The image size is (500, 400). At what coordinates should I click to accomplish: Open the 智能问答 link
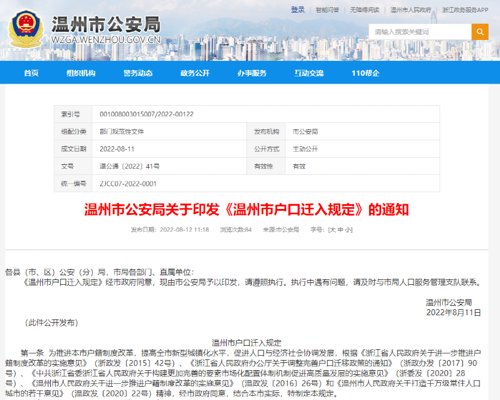tap(327, 10)
